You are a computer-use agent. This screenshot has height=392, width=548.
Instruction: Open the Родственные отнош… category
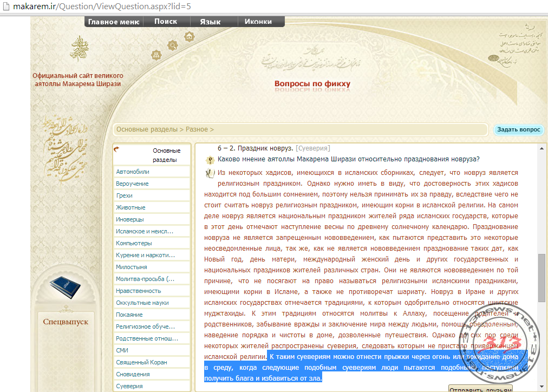point(152,338)
